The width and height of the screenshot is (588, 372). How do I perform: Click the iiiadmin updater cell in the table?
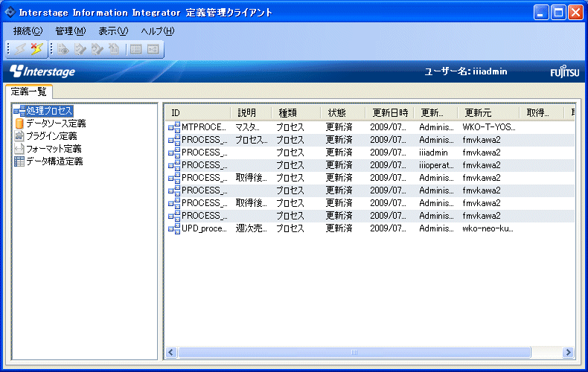click(x=433, y=153)
